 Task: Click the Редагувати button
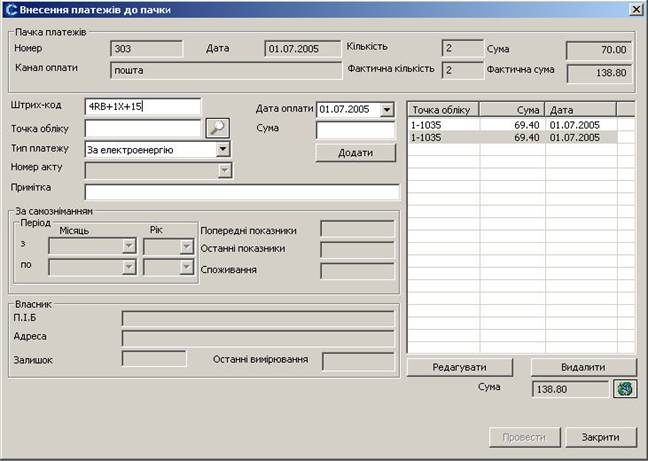click(460, 367)
